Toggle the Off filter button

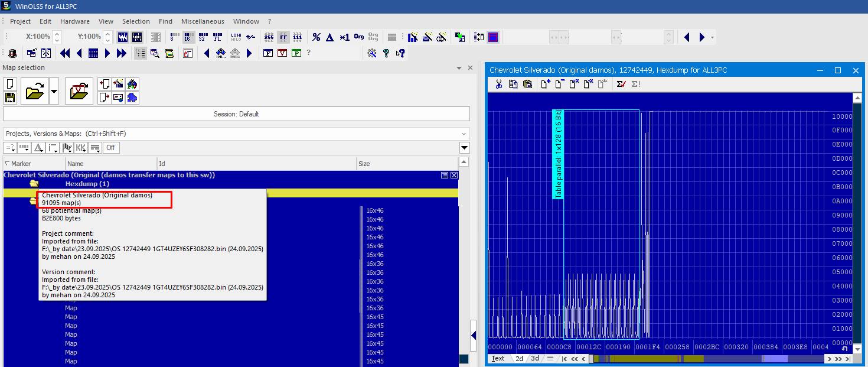(x=110, y=148)
